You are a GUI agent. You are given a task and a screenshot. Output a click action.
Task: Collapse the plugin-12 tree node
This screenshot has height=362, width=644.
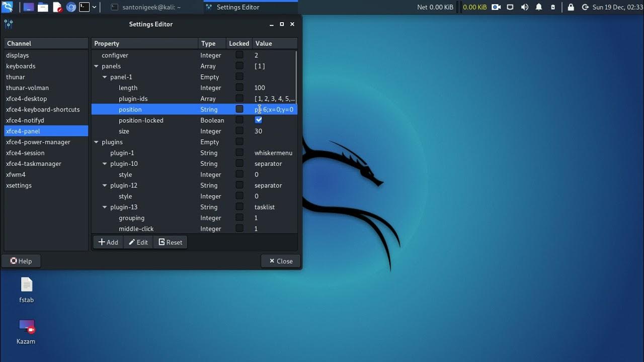point(105,186)
